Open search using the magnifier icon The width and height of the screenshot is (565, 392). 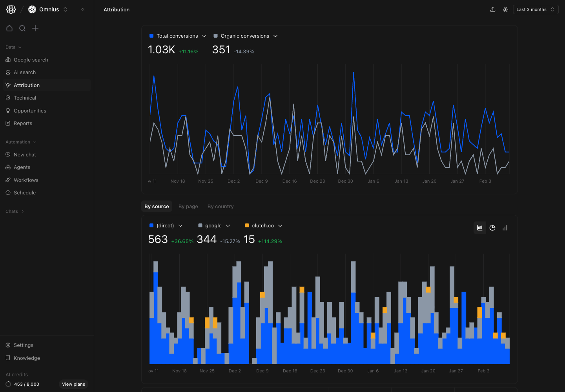22,28
